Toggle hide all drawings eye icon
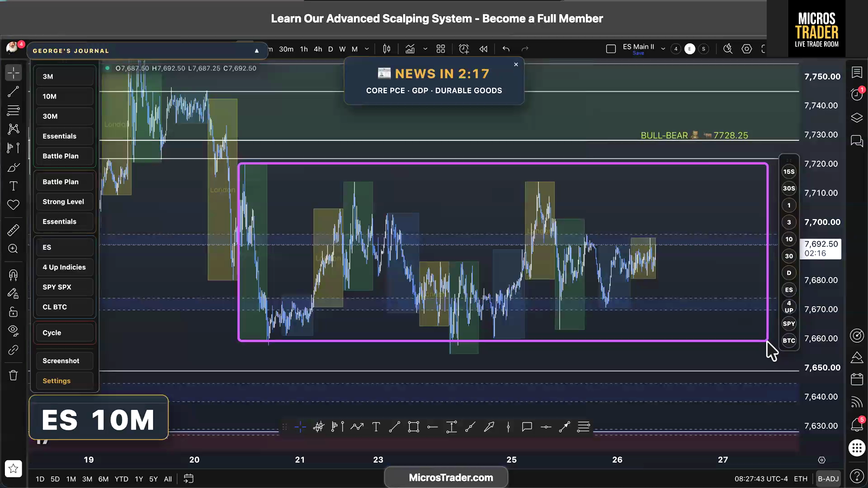 coord(14,331)
